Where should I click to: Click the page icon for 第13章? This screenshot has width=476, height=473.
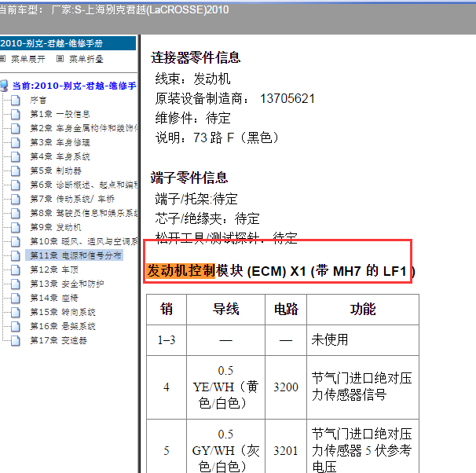coord(16,284)
